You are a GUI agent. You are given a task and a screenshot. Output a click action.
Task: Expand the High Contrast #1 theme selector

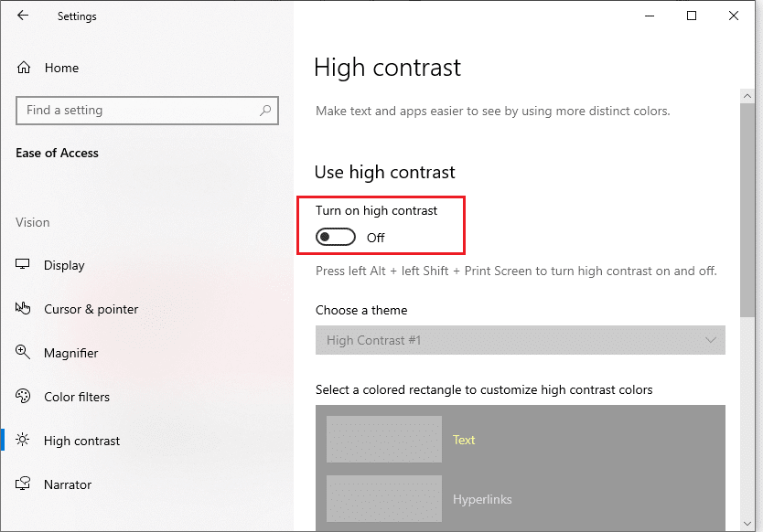point(521,340)
